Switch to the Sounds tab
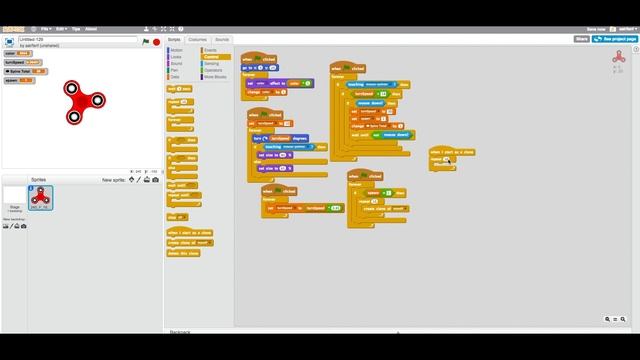Image resolution: width=640 pixels, height=360 pixels. (222, 40)
